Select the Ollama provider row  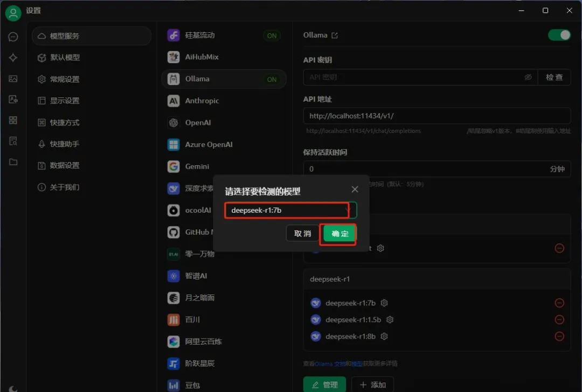pyautogui.click(x=224, y=79)
